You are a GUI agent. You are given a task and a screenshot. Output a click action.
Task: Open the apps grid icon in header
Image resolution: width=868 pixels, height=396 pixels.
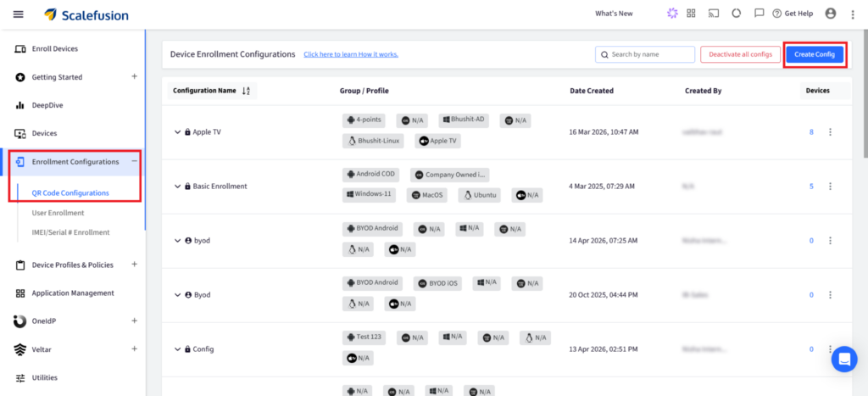691,14
